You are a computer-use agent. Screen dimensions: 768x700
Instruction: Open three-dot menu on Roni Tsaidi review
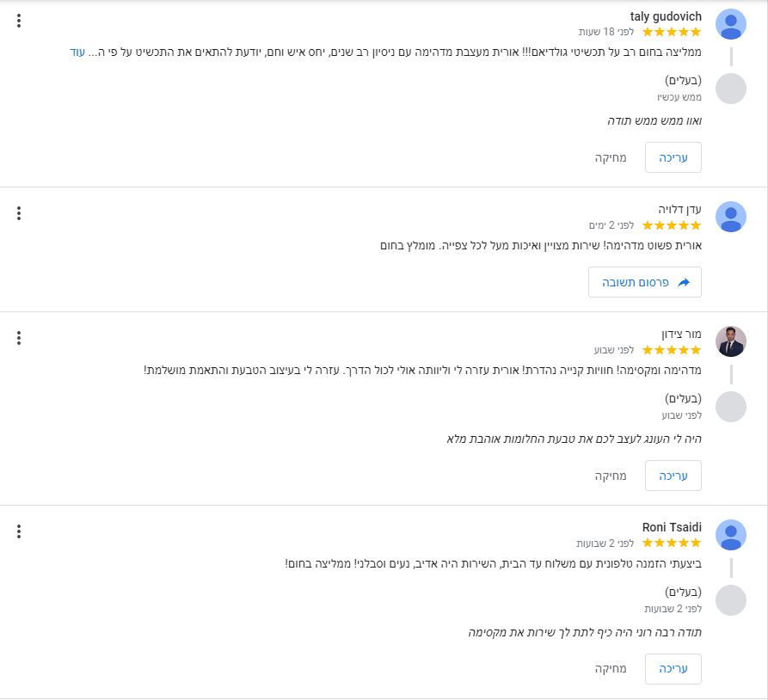coord(19,531)
